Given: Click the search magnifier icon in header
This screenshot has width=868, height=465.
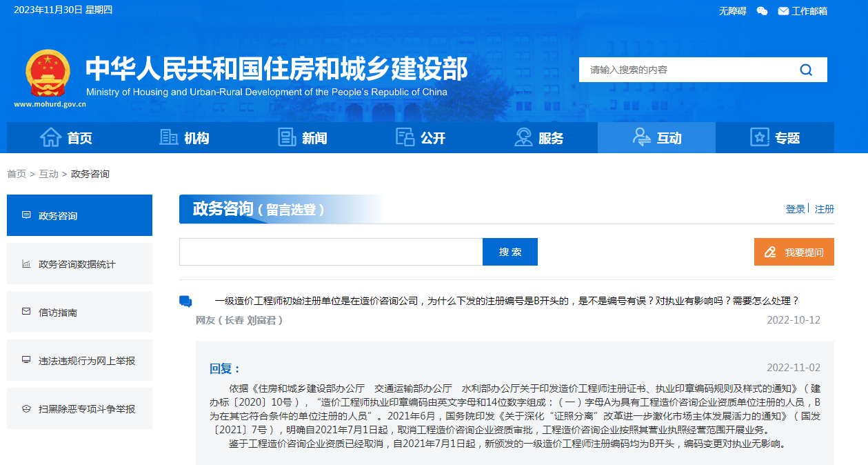Looking at the screenshot, I should (806, 70).
